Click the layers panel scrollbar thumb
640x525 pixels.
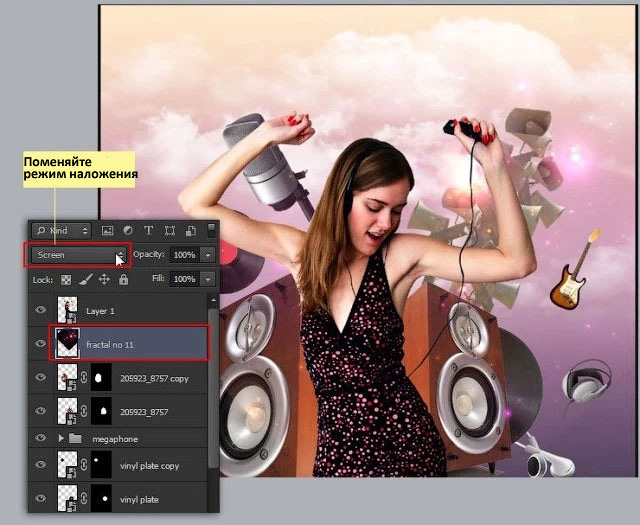tap(213, 388)
